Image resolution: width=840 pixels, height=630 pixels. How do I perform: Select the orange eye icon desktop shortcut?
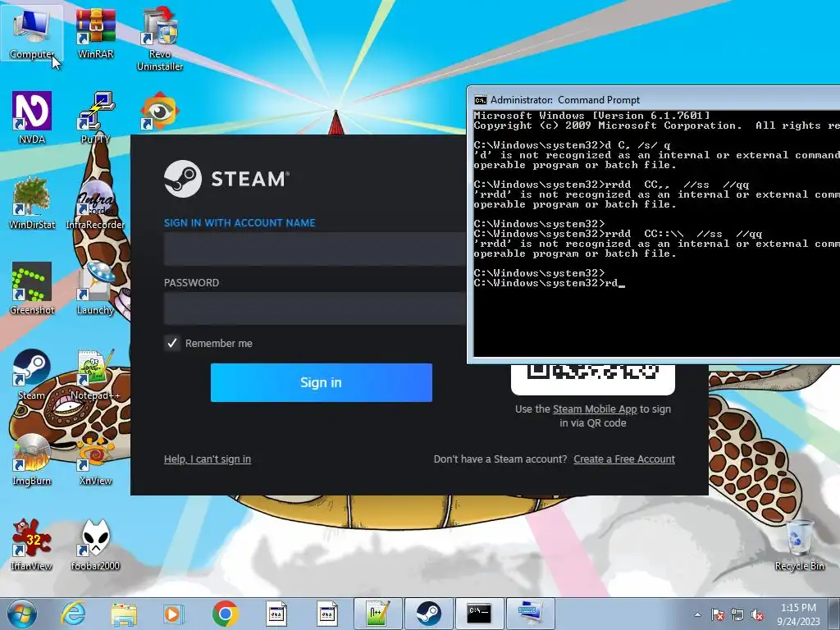coord(159,112)
